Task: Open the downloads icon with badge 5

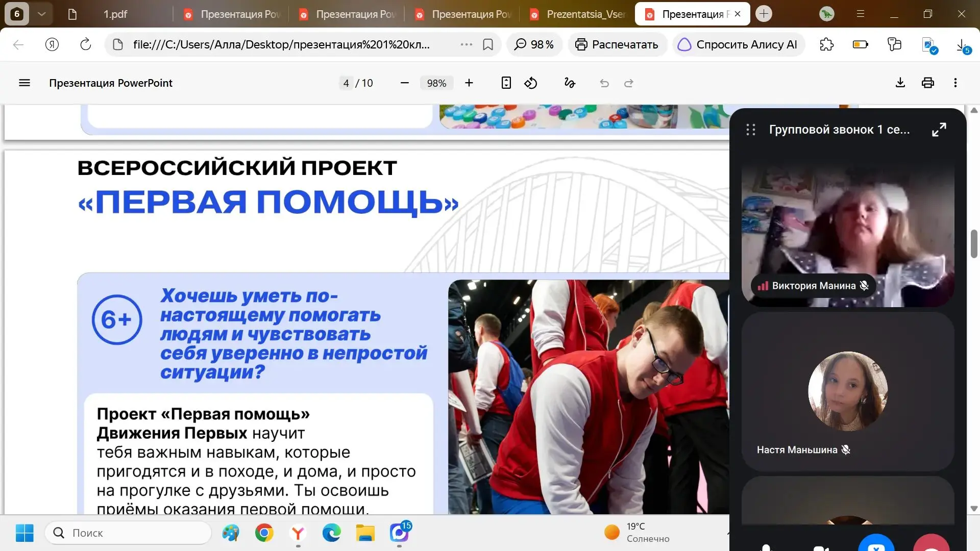Action: (x=963, y=46)
